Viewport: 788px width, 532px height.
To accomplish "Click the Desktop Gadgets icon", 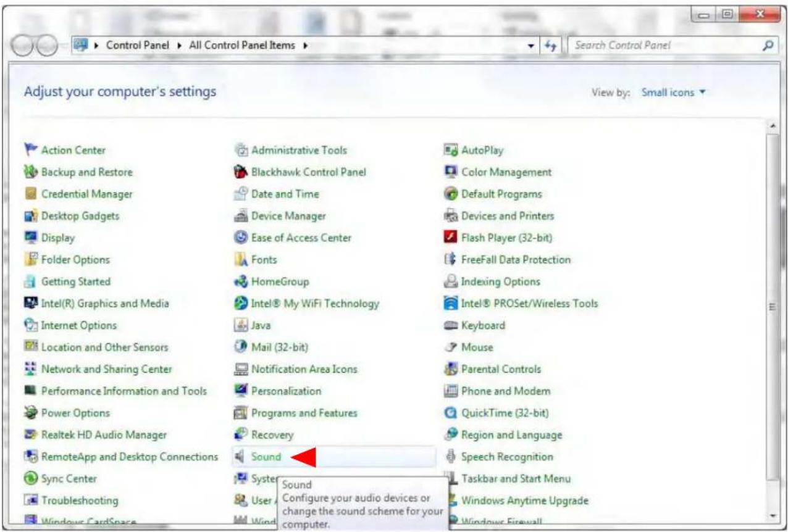I will coord(30,216).
